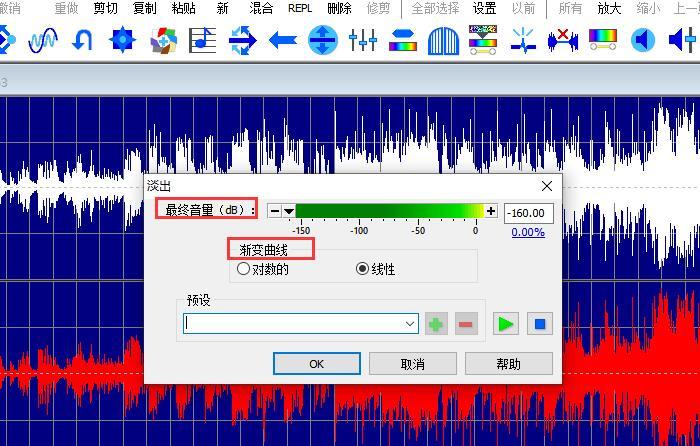Click 修剪 trim in the toolbar
The image size is (700, 446).
tap(378, 8)
